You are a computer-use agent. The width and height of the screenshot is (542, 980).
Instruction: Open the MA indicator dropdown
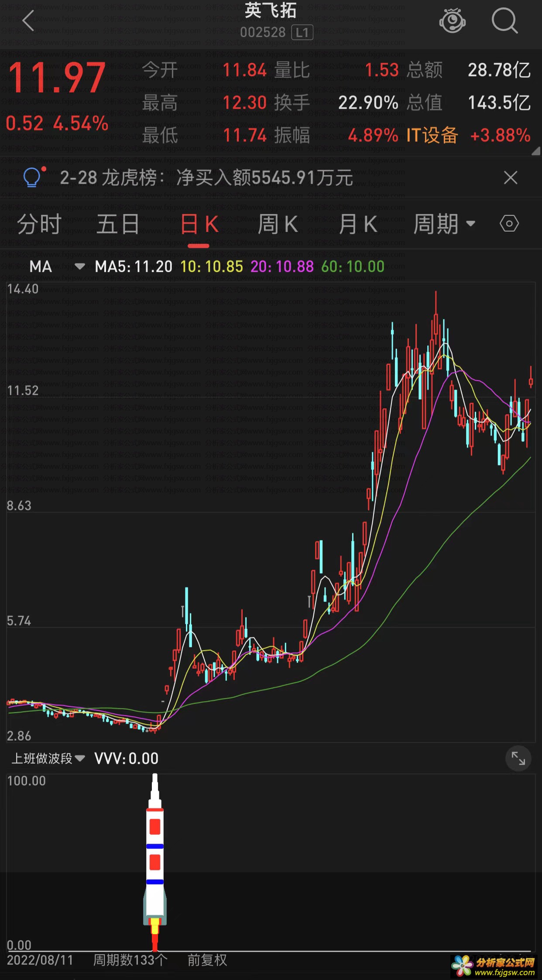coord(57,266)
